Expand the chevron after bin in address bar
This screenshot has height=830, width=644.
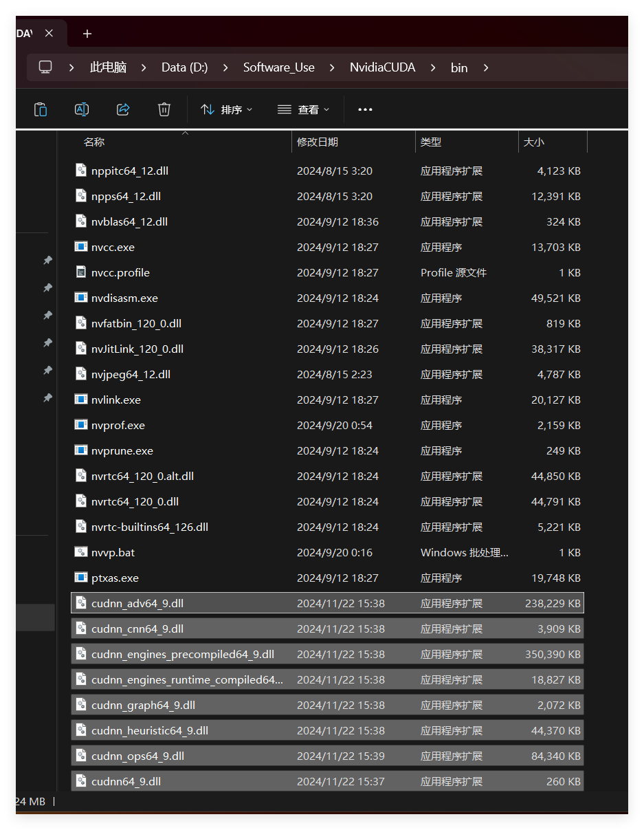[x=486, y=67]
